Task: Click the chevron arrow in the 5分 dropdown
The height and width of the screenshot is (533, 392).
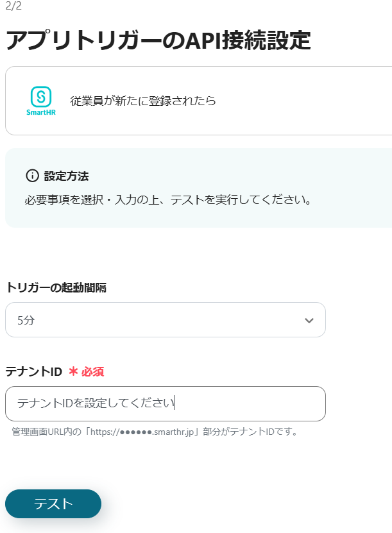Action: point(309,320)
